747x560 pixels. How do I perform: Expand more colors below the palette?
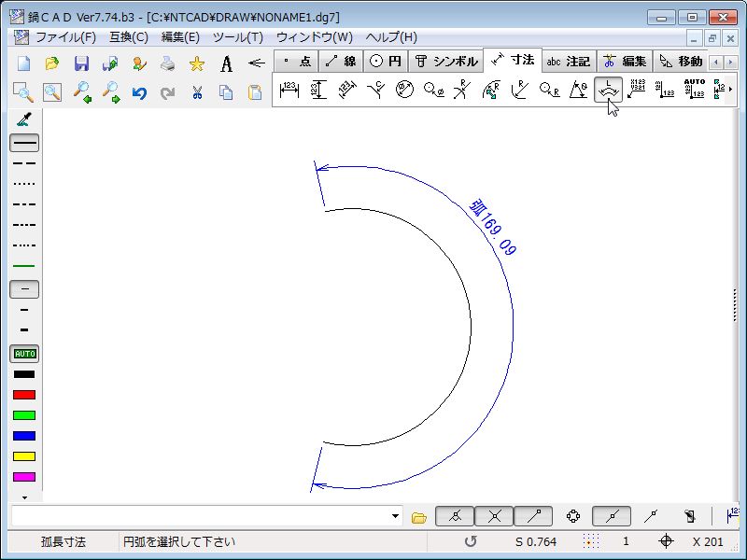[25, 497]
